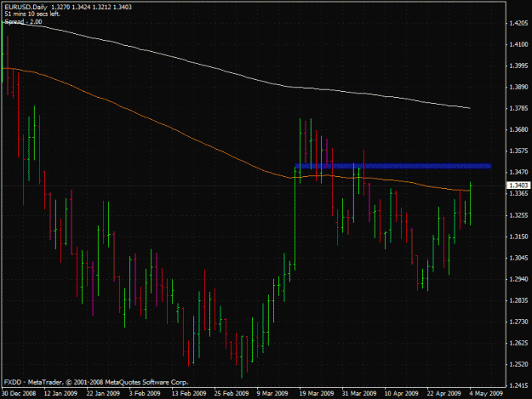Click the FXDD MetaTrader copyright text
Image resolution: width=532 pixels, height=399 pixels.
pos(96,382)
